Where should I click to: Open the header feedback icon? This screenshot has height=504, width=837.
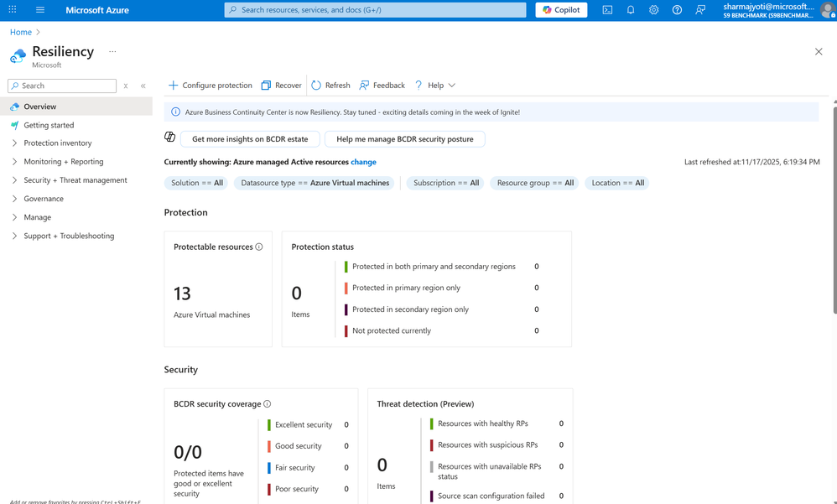[x=699, y=9]
